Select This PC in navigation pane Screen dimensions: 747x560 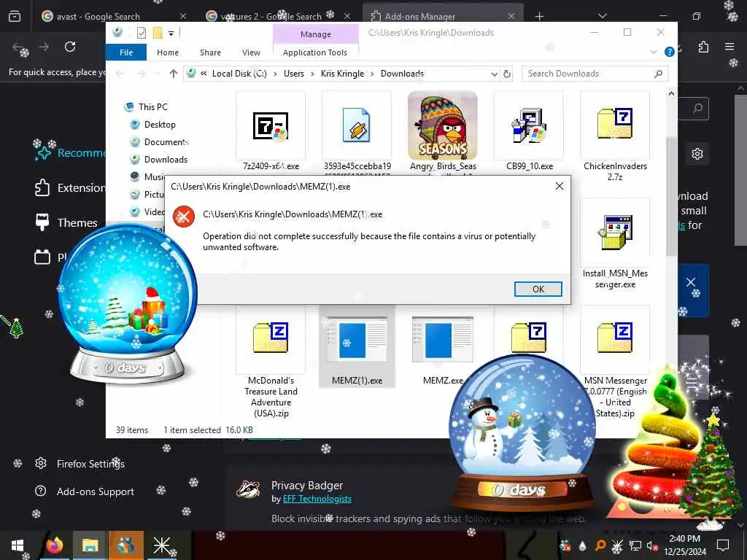point(153,106)
